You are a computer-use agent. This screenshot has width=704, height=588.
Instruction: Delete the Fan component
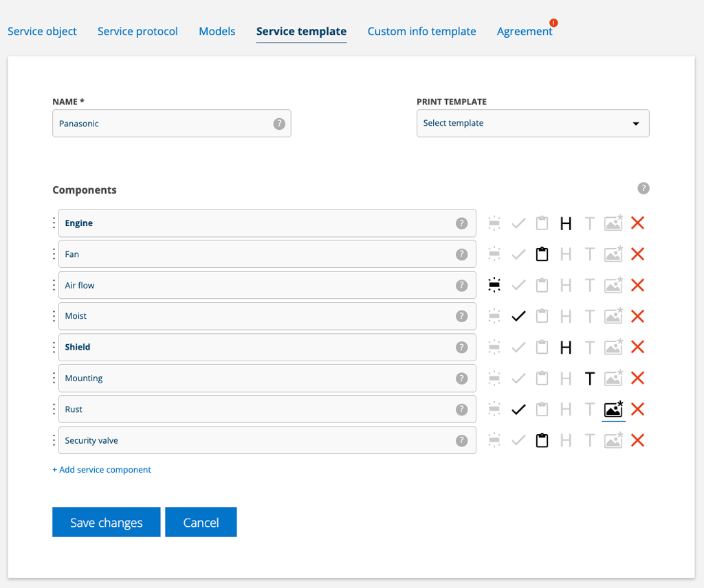tap(637, 254)
